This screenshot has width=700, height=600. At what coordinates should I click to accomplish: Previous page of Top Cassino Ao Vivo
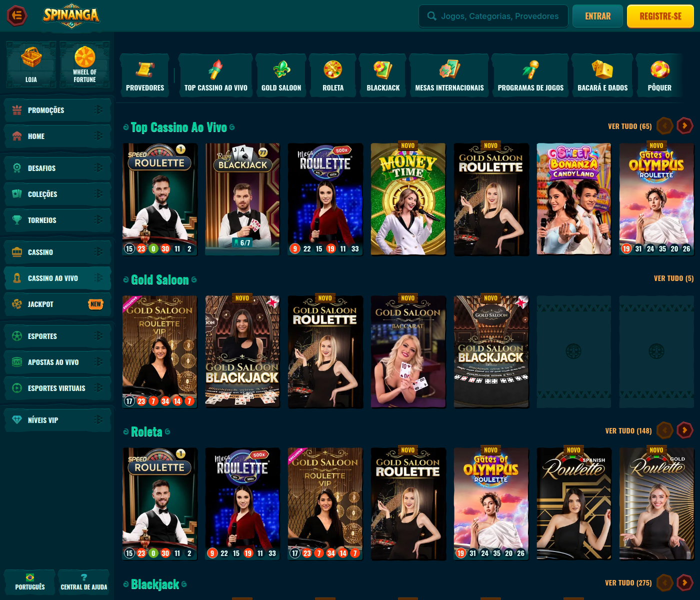coord(664,126)
